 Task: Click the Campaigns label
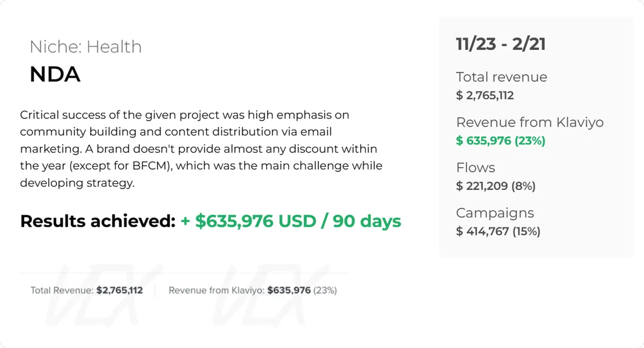tap(495, 213)
